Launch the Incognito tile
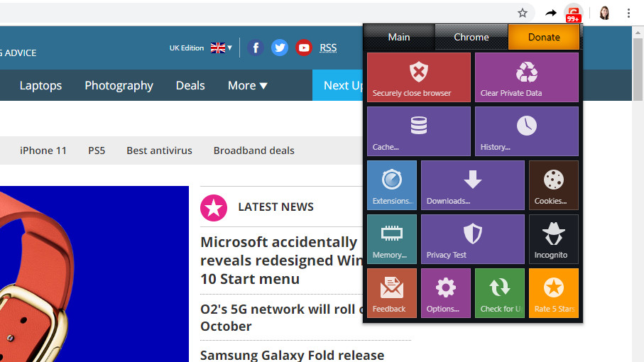The image size is (644, 362). coord(554,239)
